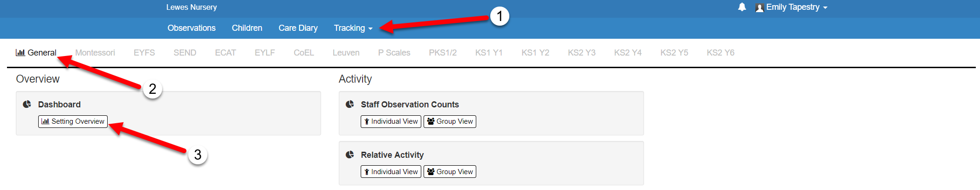Click the Dashboard pie chart icon
Image resolution: width=980 pixels, height=190 pixels.
point(27,104)
